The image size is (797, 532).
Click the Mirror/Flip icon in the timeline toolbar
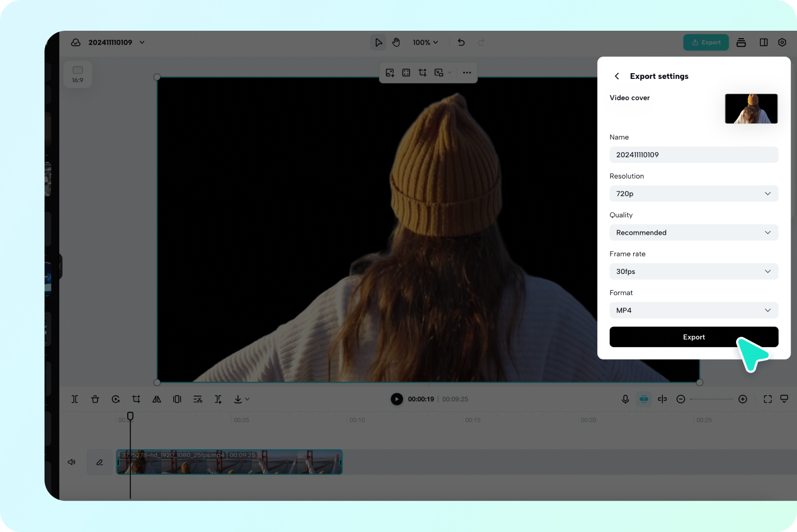point(156,399)
